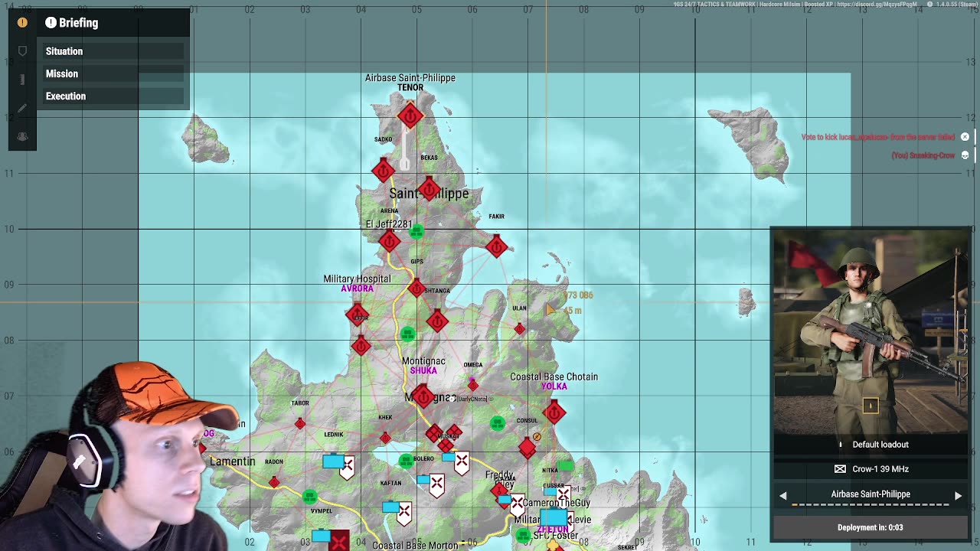Click white crossed shield right of BOLERO
The height and width of the screenshot is (551, 980).
pos(462,462)
